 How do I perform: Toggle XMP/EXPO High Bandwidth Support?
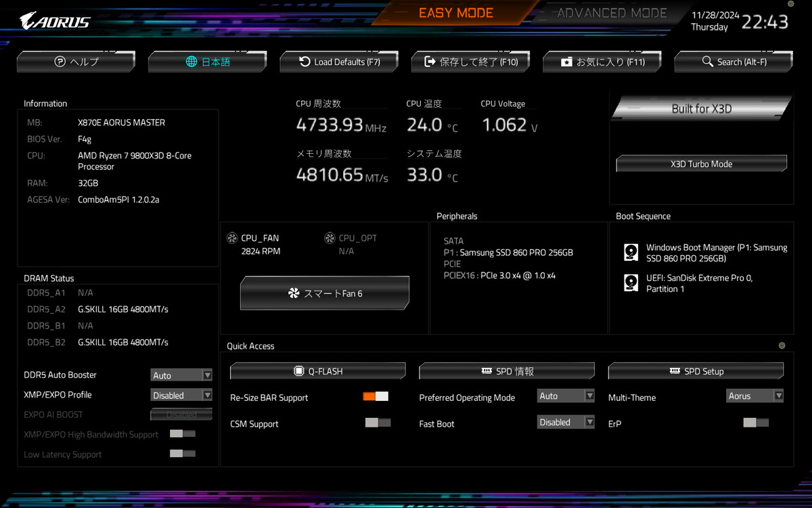[182, 433]
